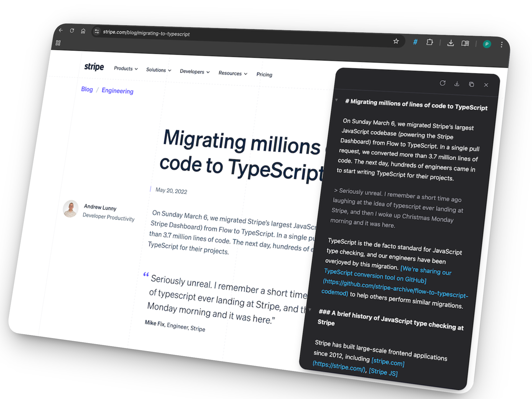Go to browser home page
532x399 pixels.
[x=83, y=31]
